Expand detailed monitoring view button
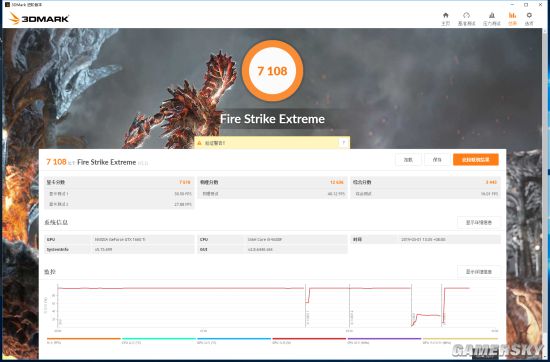This screenshot has width=550, height=362. [479, 272]
